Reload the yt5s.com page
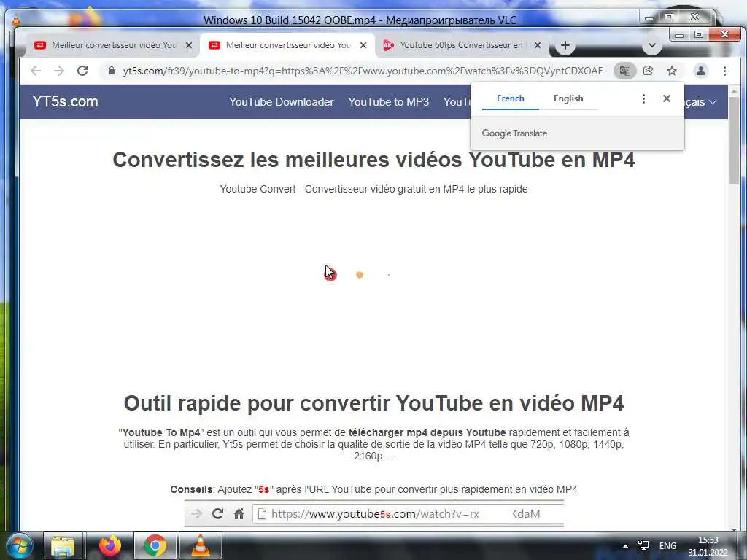Screen dimensions: 747x560 82,71
